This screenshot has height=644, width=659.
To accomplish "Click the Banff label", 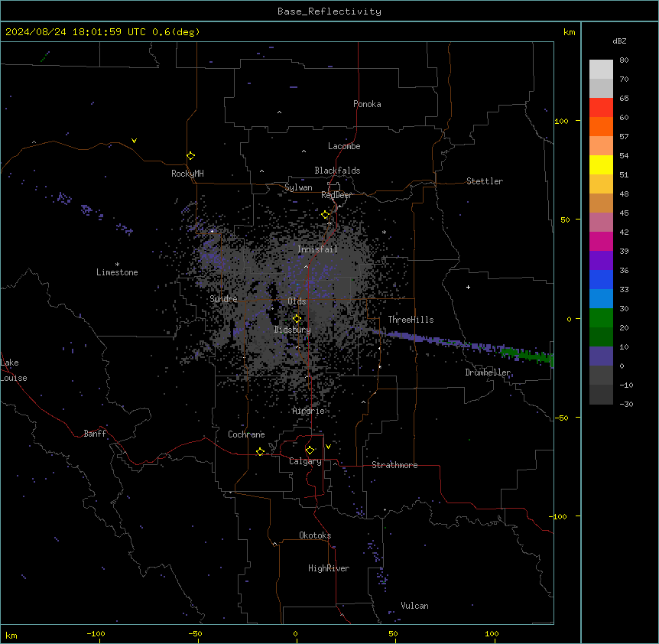I will point(95,434).
